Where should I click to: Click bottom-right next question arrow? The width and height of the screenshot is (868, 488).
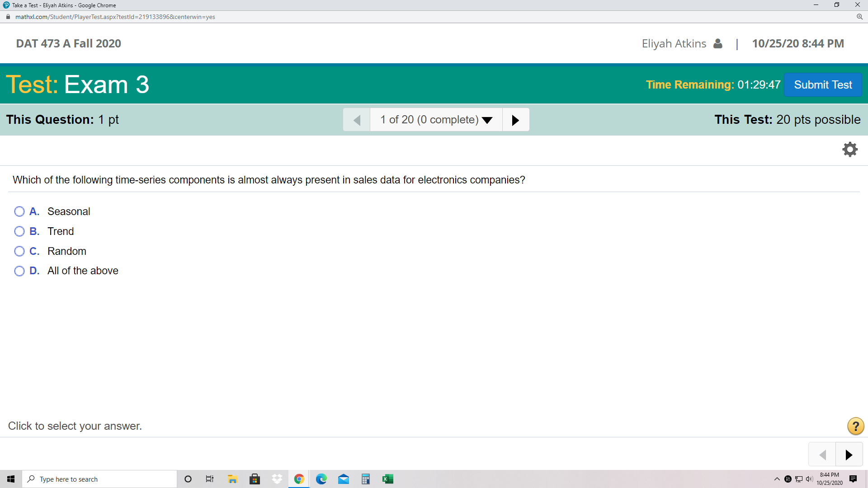pyautogui.click(x=849, y=455)
